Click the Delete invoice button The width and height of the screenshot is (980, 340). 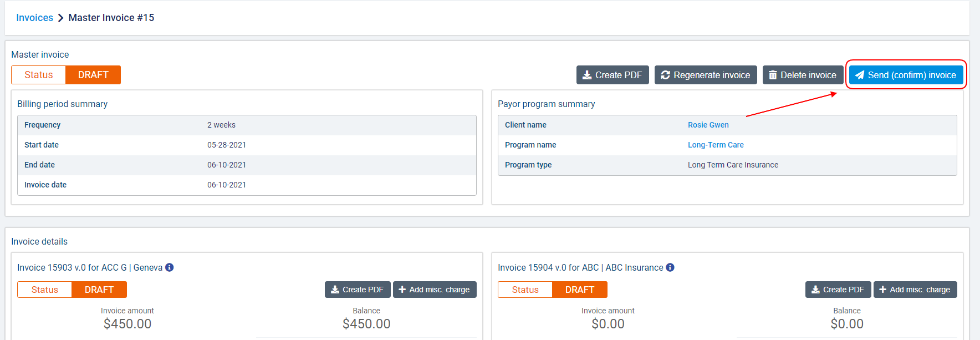coord(803,75)
